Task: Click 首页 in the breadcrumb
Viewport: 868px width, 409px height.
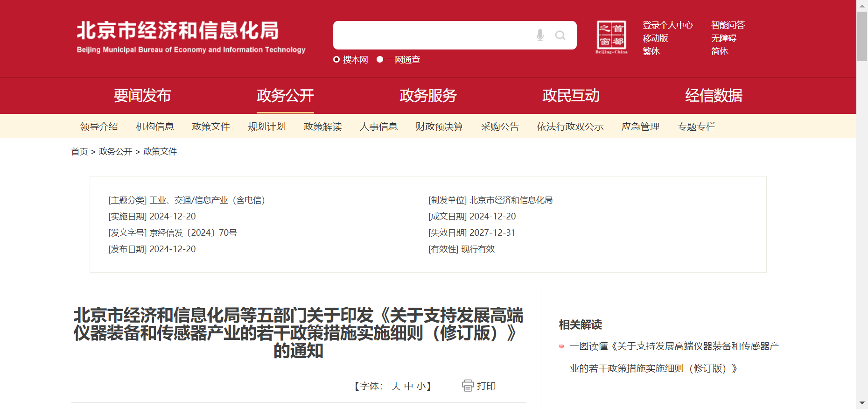Action: pyautogui.click(x=79, y=152)
